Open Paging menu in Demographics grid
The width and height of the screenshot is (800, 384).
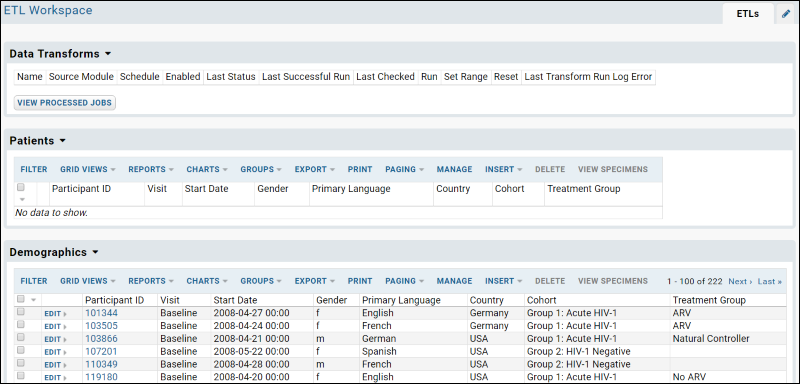[405, 281]
